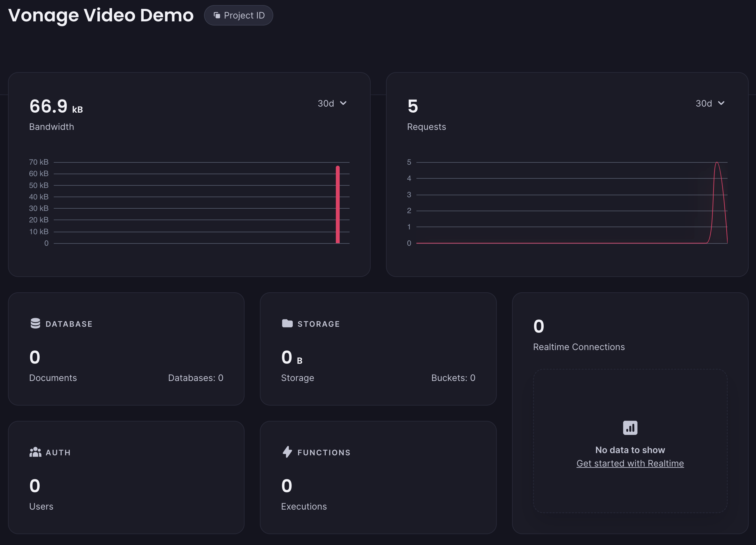Click the Documents label
Viewport: 756px width, 545px height.
pos(53,378)
